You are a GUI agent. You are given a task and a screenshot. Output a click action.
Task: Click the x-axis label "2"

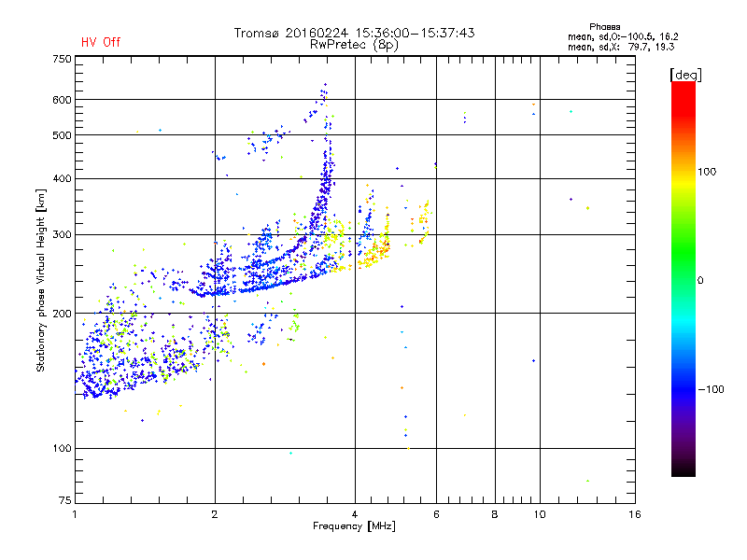click(215, 514)
